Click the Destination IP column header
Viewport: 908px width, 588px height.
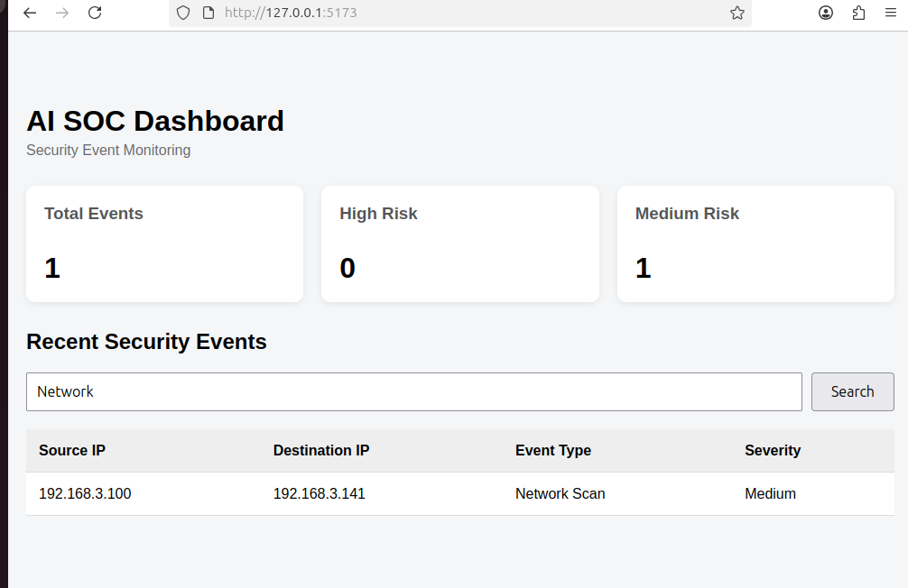tap(320, 450)
